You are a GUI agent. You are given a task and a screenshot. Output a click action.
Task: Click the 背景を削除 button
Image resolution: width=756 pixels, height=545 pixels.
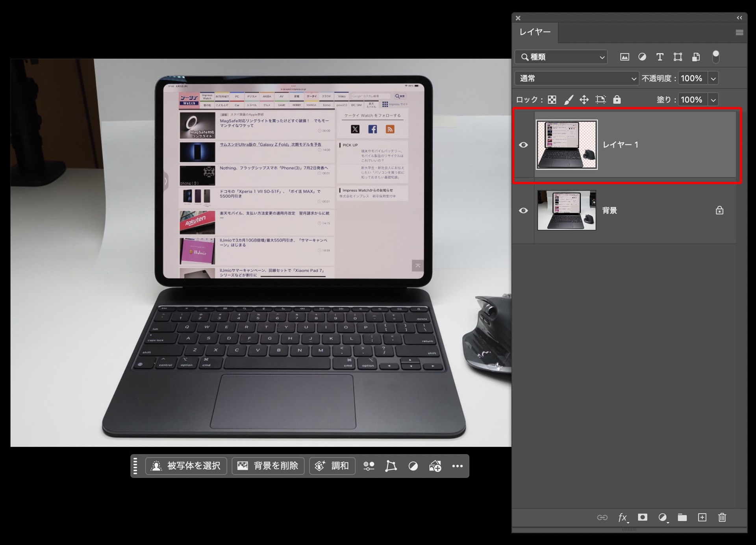click(x=268, y=466)
